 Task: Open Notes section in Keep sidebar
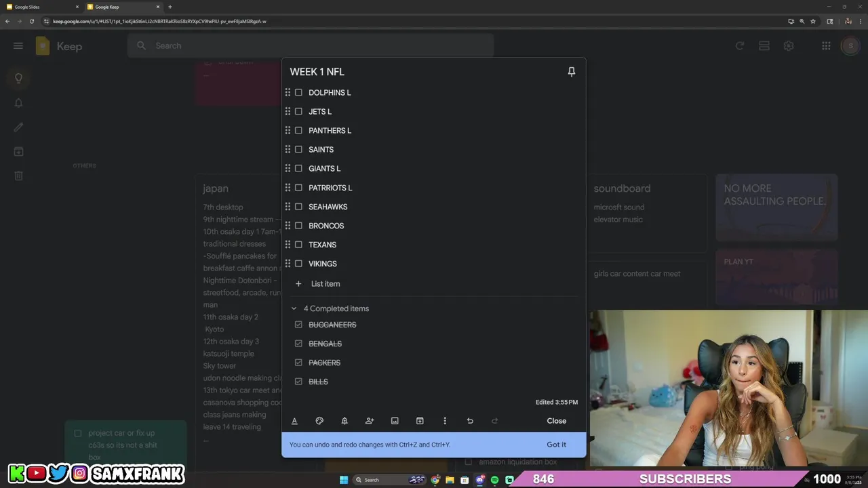[x=18, y=78]
